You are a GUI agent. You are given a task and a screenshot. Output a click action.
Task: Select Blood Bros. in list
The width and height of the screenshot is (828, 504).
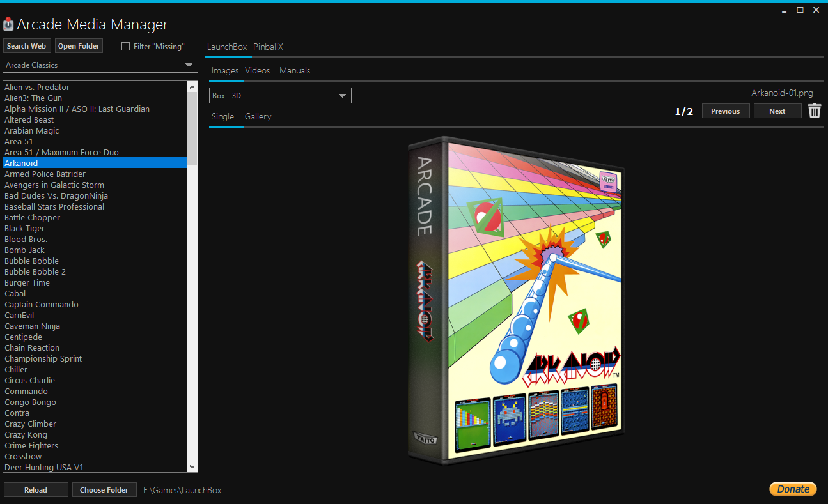[x=95, y=240]
